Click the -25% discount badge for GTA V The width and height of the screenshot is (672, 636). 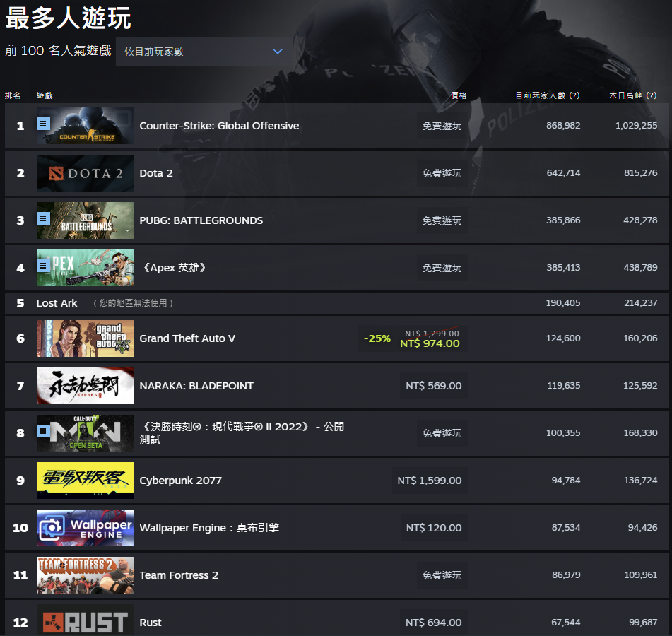[377, 338]
